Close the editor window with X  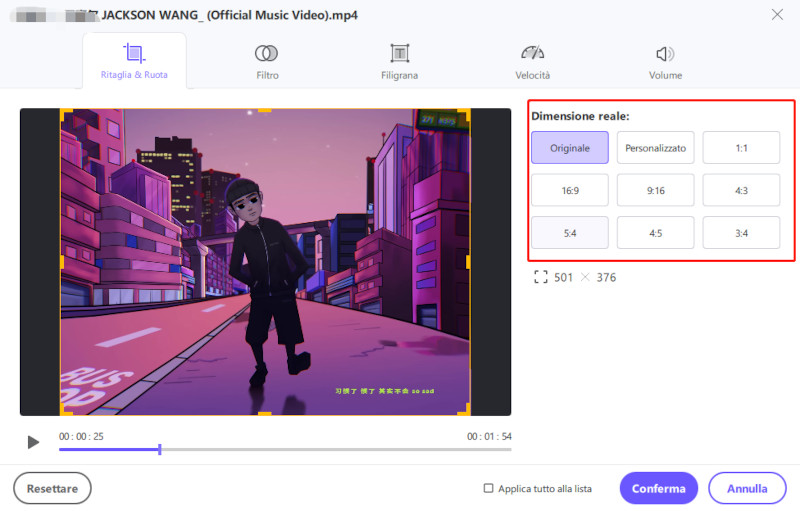[x=777, y=14]
